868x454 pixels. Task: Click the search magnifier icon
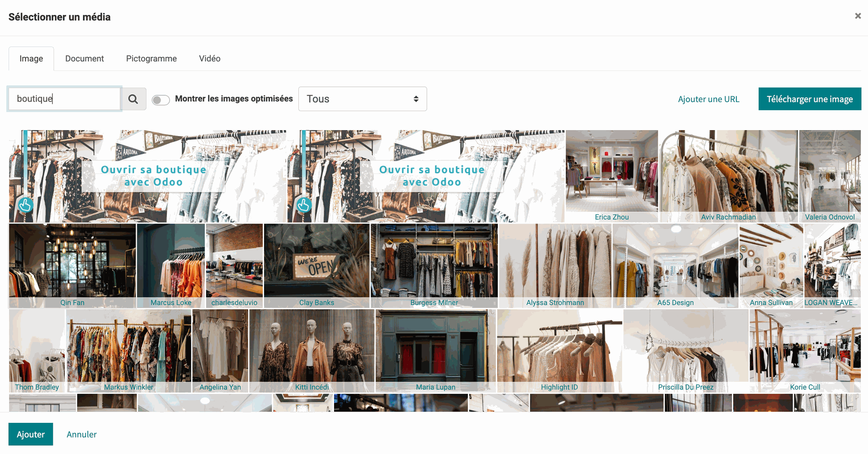point(133,98)
